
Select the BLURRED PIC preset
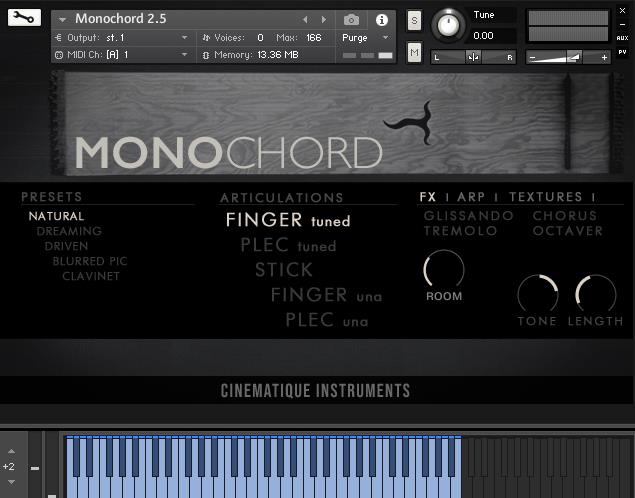[90, 261]
